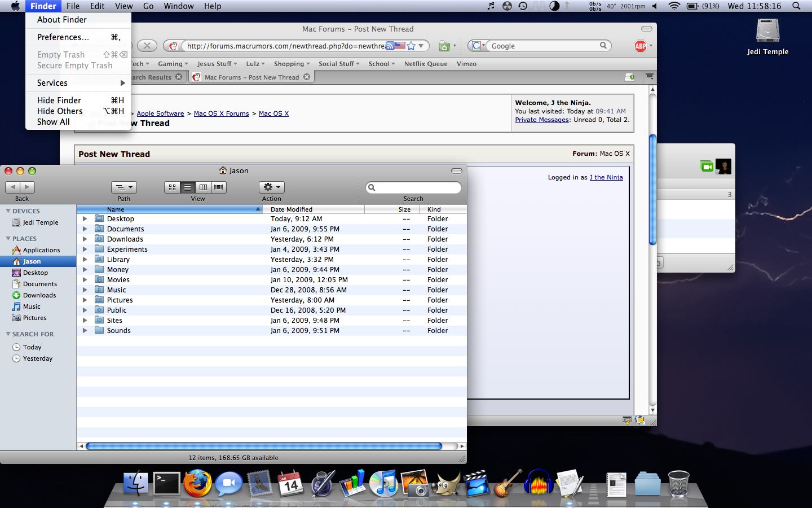Bookmark page with star in URL bar
This screenshot has height=508, width=812.
[411, 46]
